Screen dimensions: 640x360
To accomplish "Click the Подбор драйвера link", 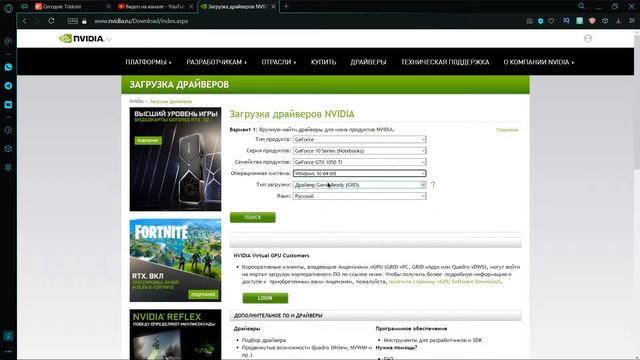I will point(264,340).
